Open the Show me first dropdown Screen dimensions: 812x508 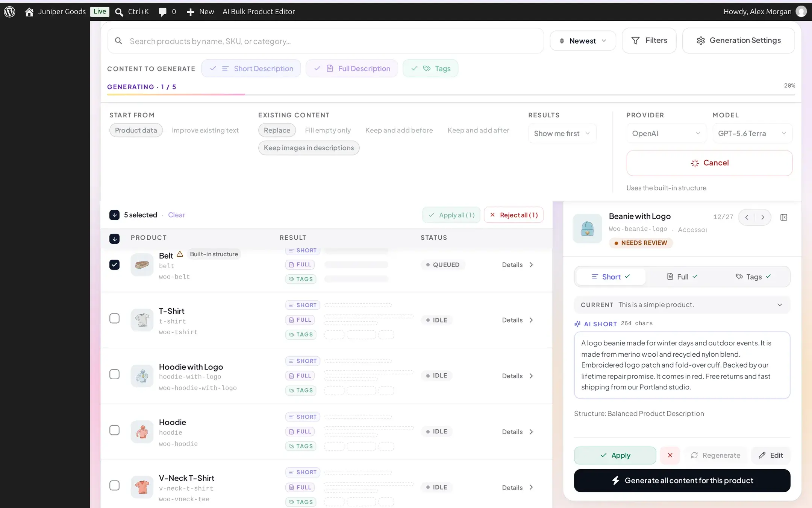tap(562, 133)
